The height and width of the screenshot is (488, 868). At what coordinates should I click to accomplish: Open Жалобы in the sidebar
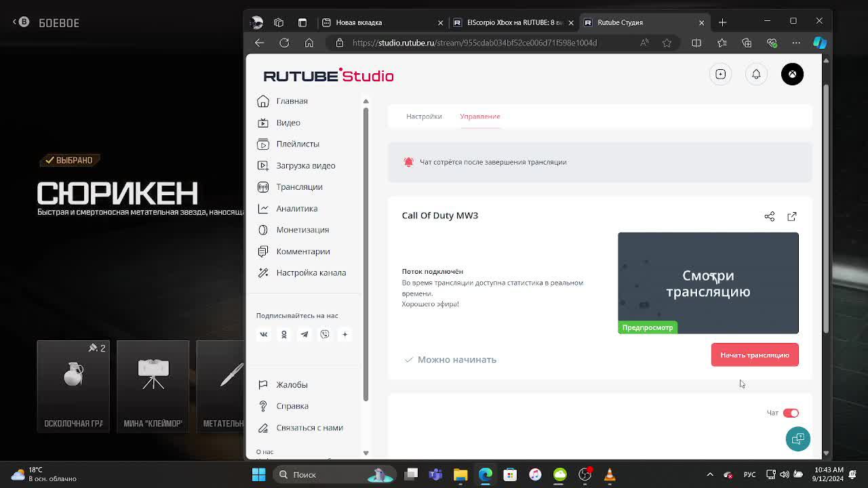[292, 385]
